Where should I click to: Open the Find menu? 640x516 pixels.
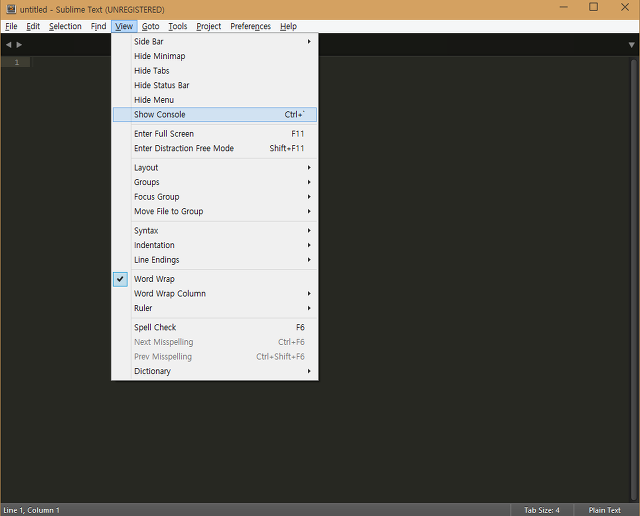[x=98, y=27]
